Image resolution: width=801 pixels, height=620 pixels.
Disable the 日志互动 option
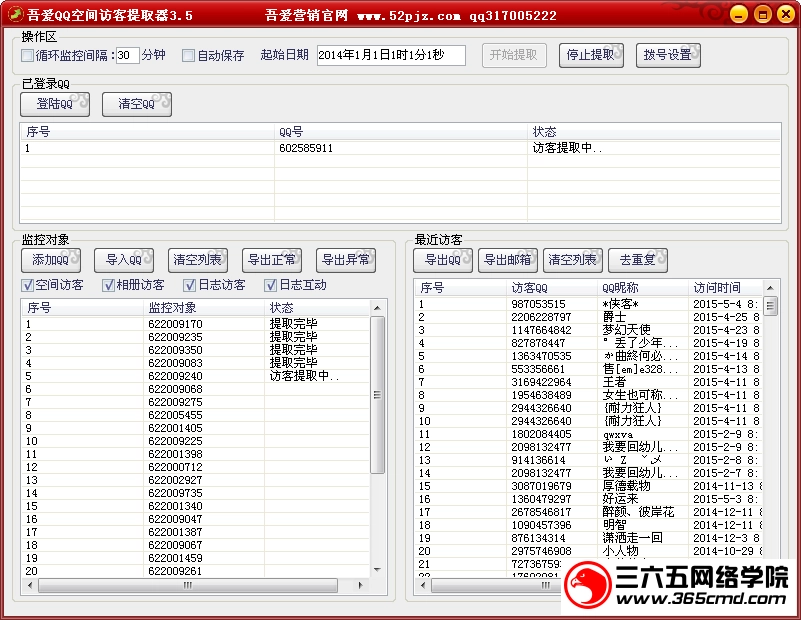(270, 284)
